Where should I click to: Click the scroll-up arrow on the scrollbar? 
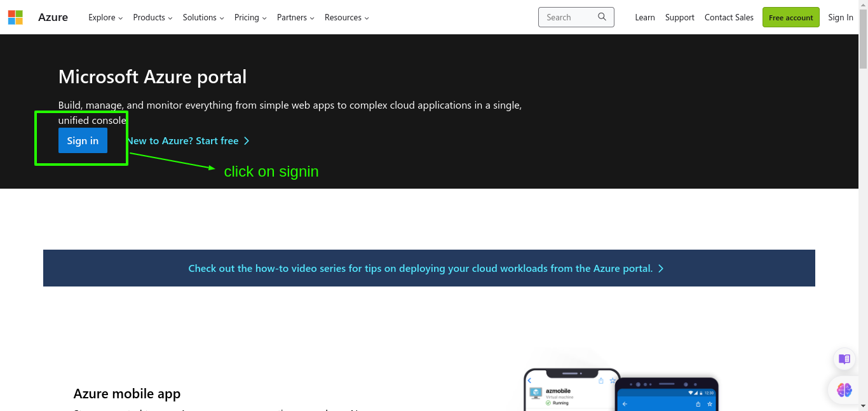[863, 5]
